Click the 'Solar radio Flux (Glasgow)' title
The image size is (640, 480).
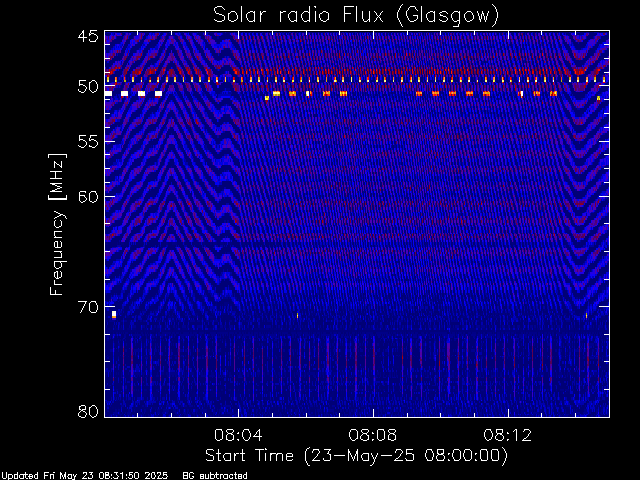(356, 16)
